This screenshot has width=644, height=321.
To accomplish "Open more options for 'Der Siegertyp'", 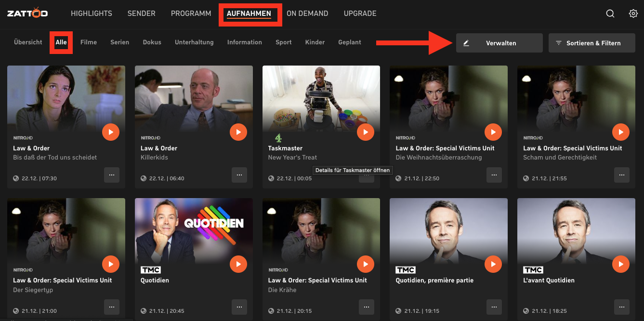I will pos(112,307).
